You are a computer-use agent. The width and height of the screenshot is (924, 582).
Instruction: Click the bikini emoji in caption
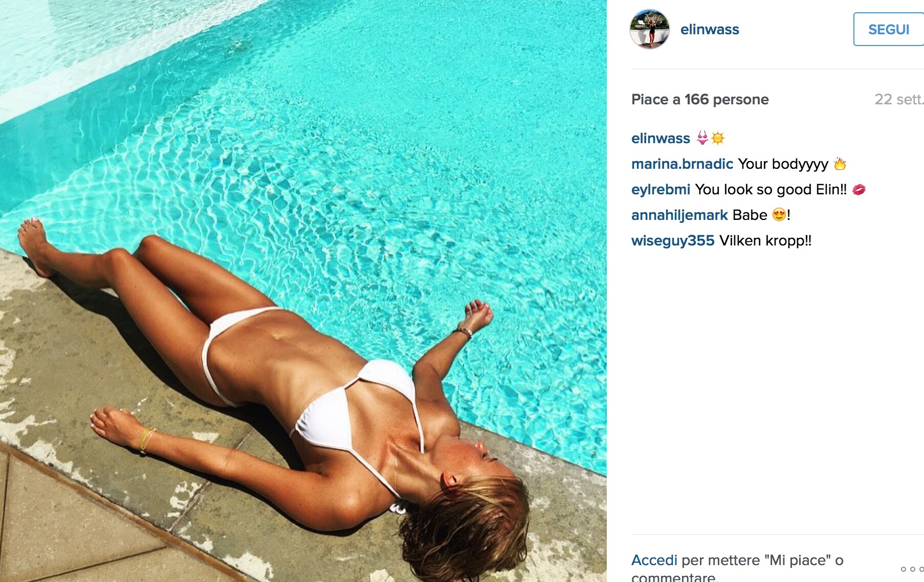pyautogui.click(x=703, y=138)
